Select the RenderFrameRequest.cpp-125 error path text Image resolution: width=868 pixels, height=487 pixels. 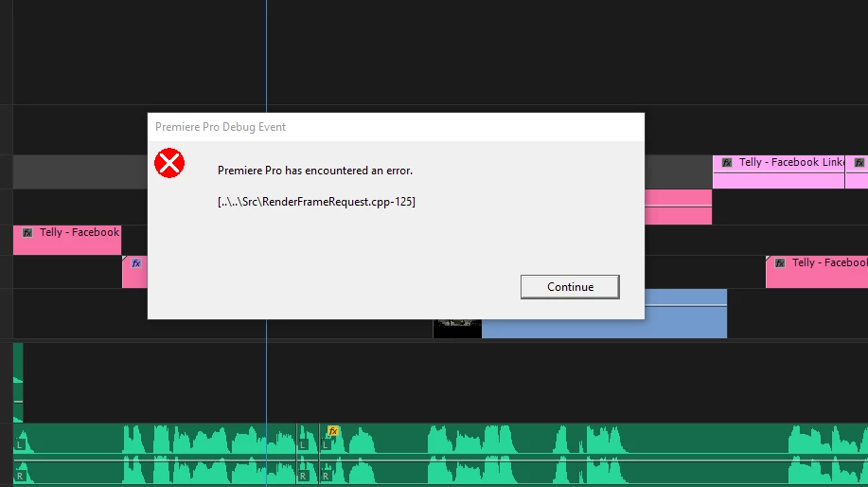pos(316,202)
